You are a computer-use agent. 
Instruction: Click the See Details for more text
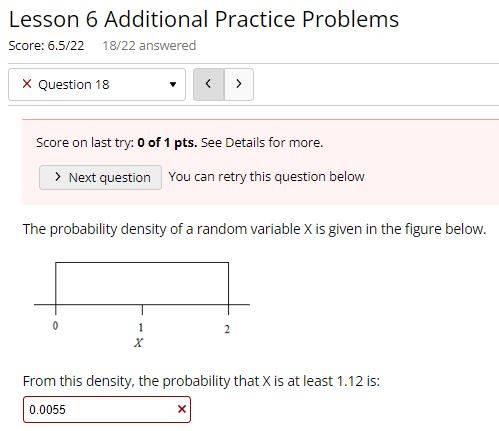coord(262,143)
